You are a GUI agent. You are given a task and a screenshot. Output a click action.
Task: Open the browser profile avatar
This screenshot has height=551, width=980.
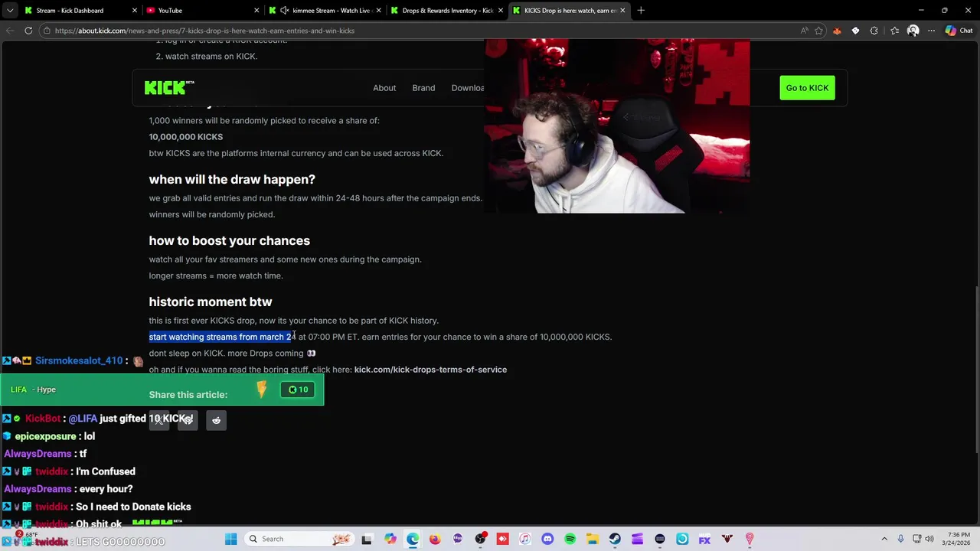click(x=913, y=31)
